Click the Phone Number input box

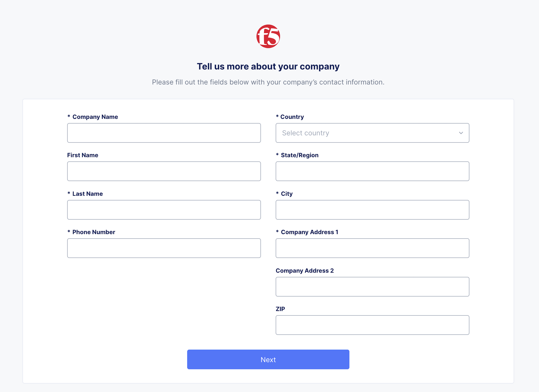[x=164, y=248]
